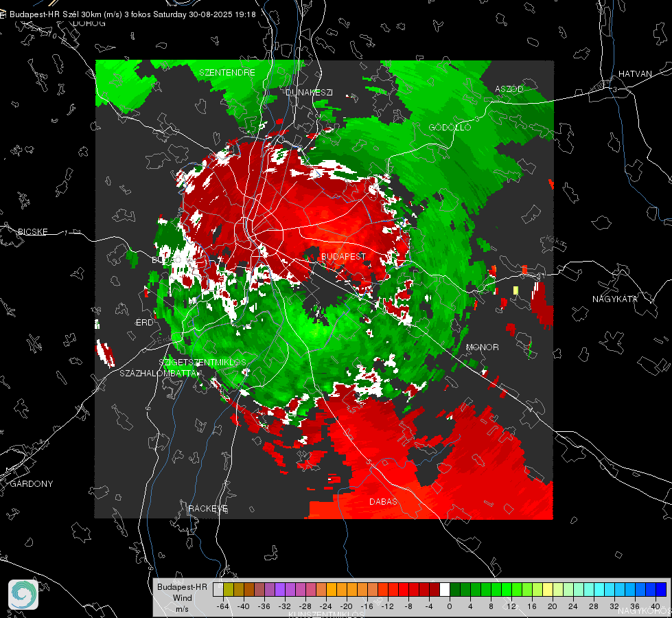Screen dimensions: 672x618
Task: Click the legend title 'Budapest-HR'
Action: click(x=182, y=586)
